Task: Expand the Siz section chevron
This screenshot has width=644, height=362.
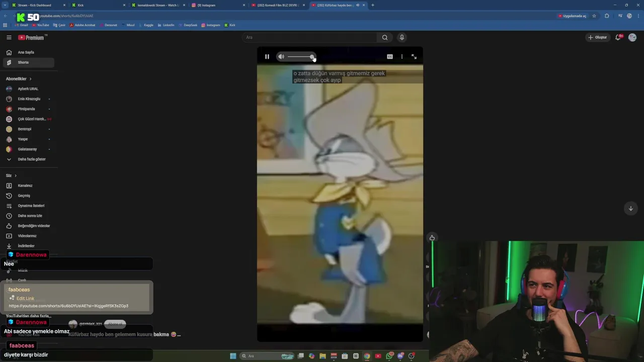Action: [x=16, y=175]
